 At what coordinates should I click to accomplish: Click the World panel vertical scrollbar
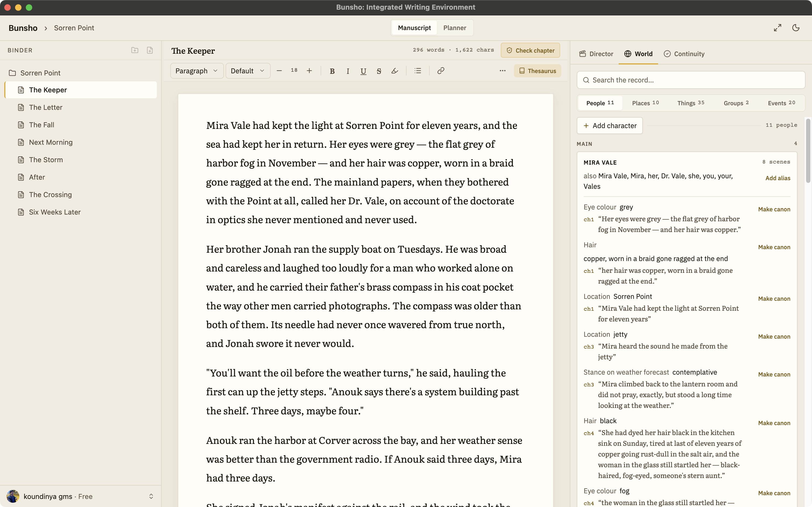coord(808,151)
